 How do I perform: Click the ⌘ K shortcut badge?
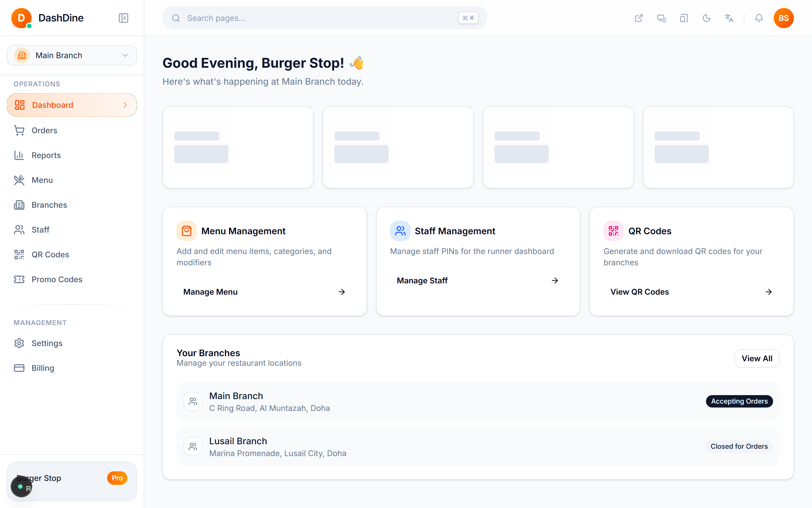pyautogui.click(x=468, y=18)
